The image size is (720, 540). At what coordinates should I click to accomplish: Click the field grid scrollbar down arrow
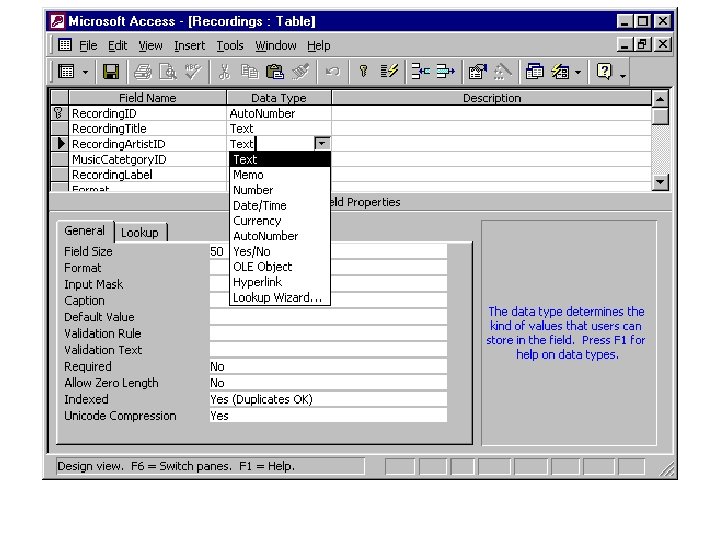[x=660, y=182]
